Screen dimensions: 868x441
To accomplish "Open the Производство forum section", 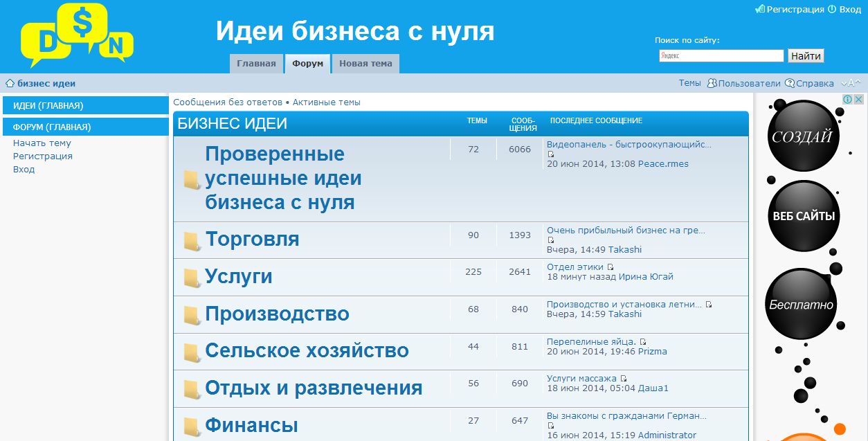I will click(277, 314).
